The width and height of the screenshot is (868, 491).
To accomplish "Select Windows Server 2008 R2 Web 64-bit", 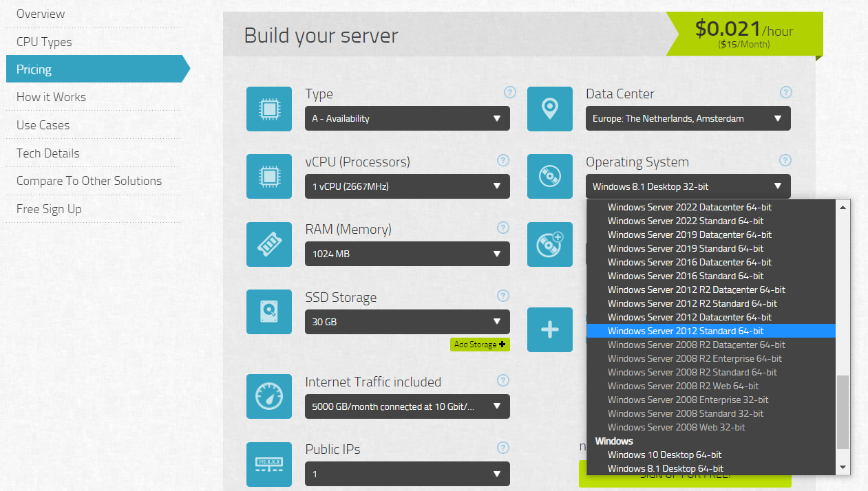I will (x=711, y=386).
